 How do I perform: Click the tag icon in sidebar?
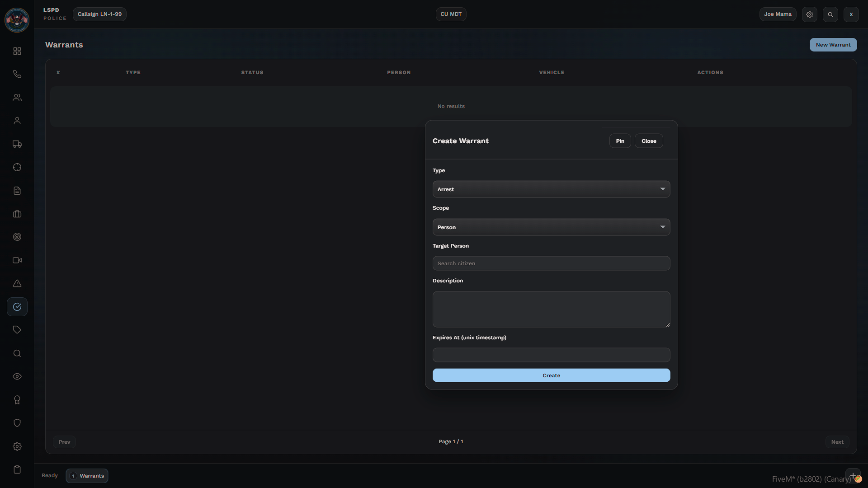click(17, 330)
